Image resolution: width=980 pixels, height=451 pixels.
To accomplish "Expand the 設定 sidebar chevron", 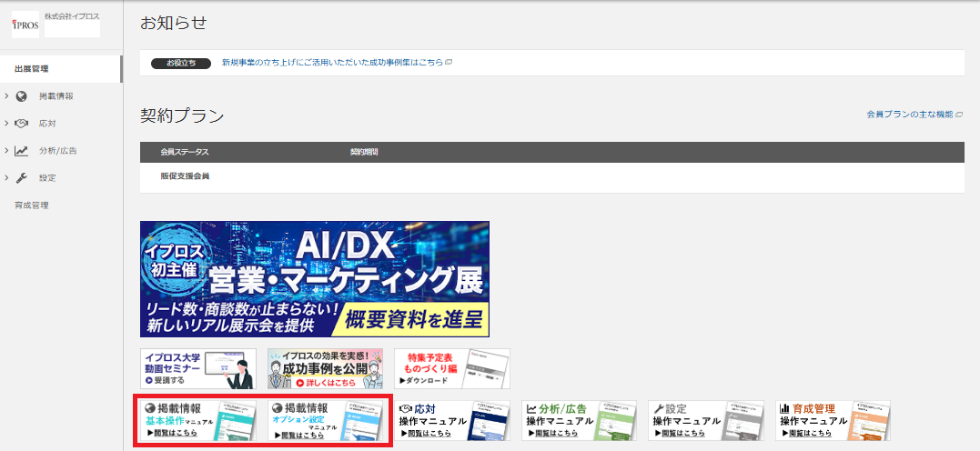I will click(x=6, y=177).
